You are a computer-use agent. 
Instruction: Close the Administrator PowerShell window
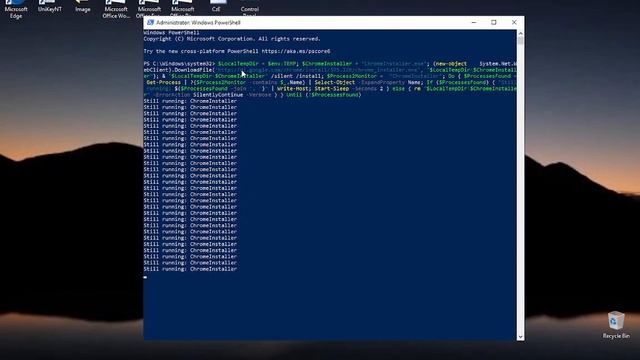514,22
